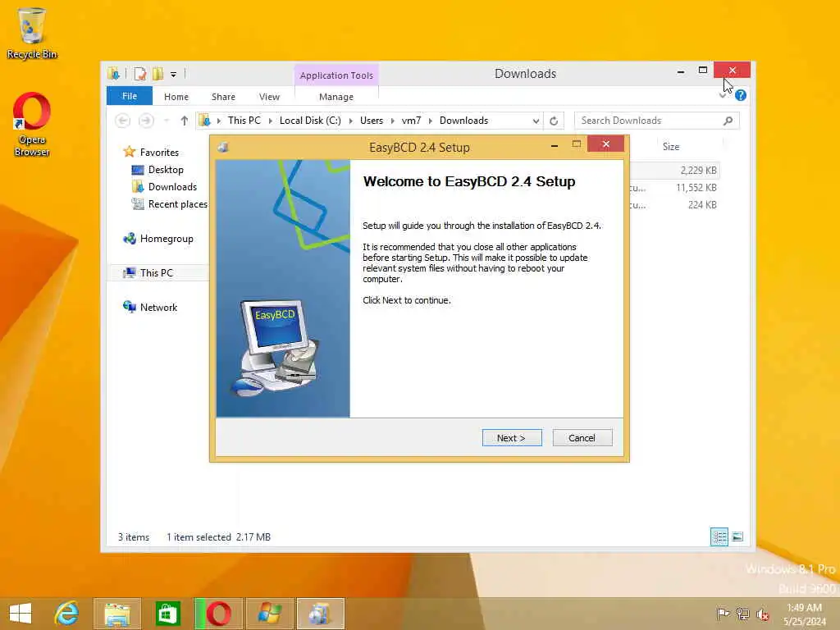Open the File menu in Downloads window
Image resolution: width=840 pixels, height=630 pixels.
click(x=129, y=96)
